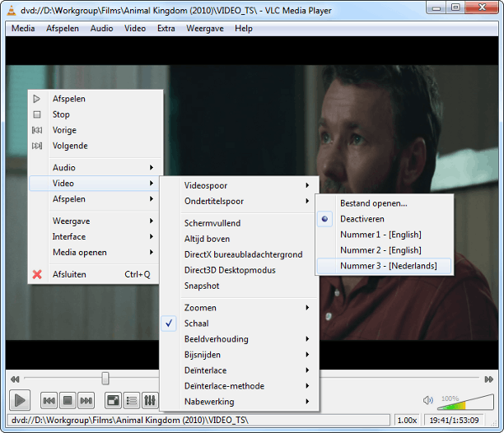This screenshot has width=504, height=433.
Task: Click the elapsed time 19:41/1:53:09 display
Action: click(455, 420)
